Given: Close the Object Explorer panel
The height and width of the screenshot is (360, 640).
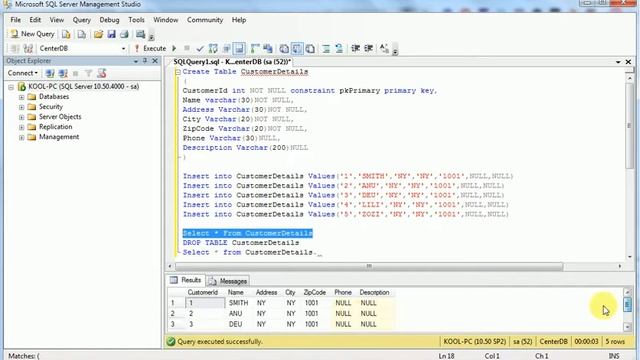Looking at the screenshot, I should [155, 61].
